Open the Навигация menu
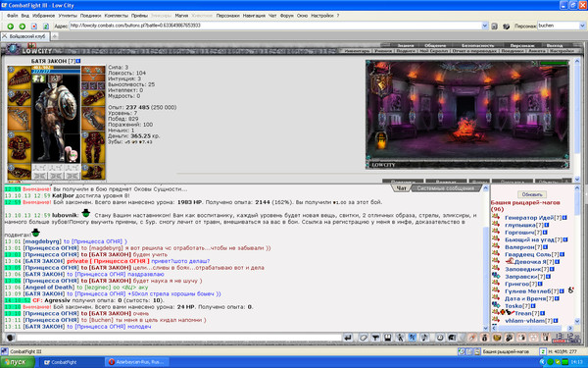Image resolution: width=588 pixels, height=368 pixels. tap(254, 16)
